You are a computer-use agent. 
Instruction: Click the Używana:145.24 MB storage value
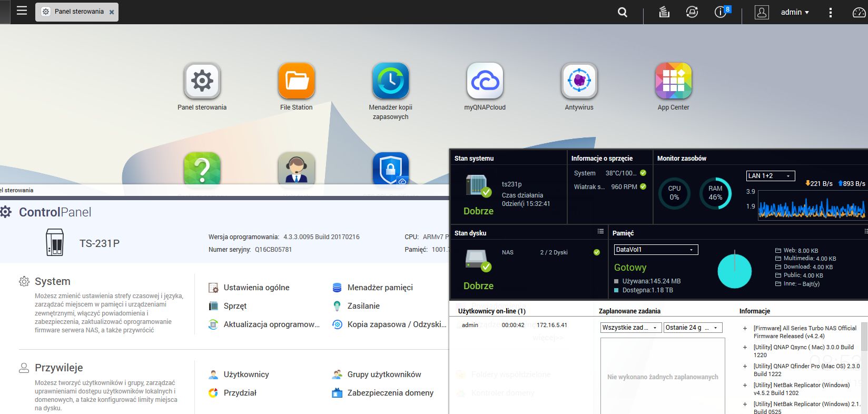(652, 281)
